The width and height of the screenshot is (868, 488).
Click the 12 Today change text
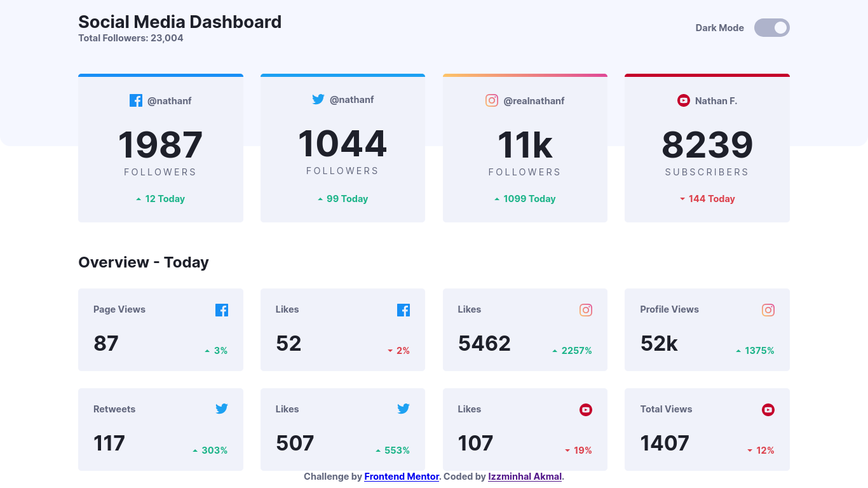[165, 199]
